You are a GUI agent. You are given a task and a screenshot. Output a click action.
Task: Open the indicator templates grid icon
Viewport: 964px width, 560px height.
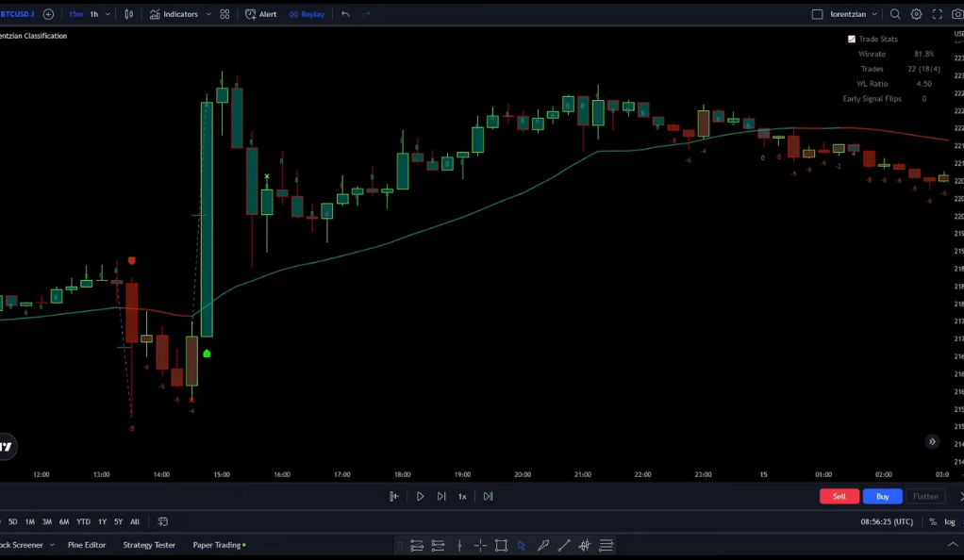pos(224,14)
